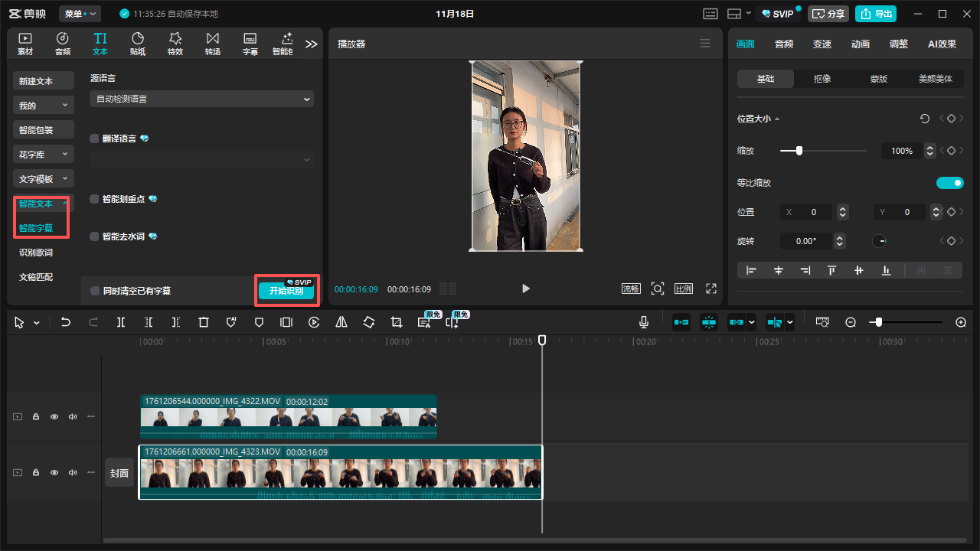Click the 导出 export button

pyautogui.click(x=876, y=14)
